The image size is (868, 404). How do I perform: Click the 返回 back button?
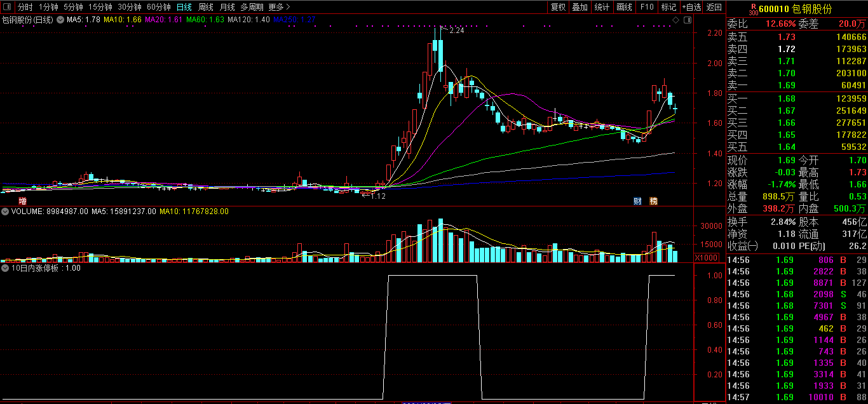coord(714,7)
